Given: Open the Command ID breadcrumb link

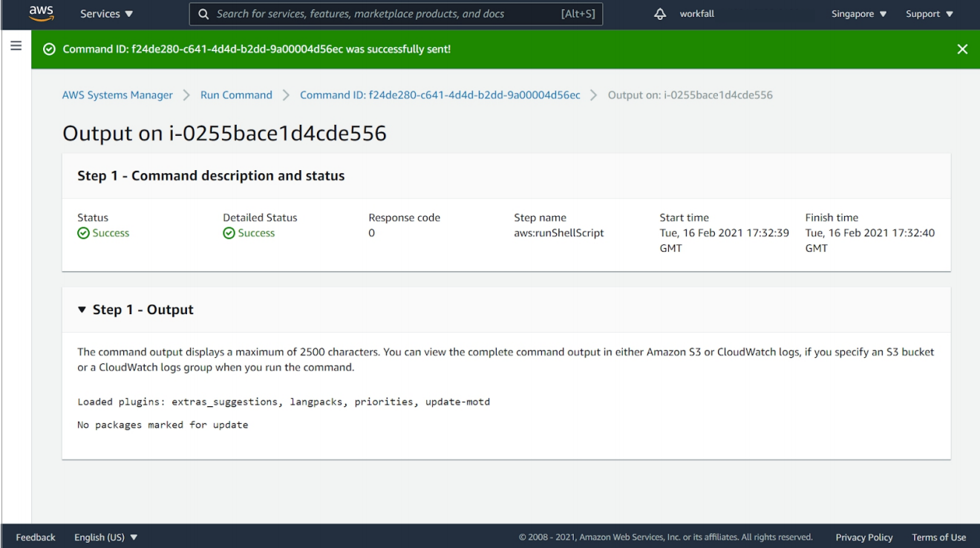Looking at the screenshot, I should pos(440,95).
